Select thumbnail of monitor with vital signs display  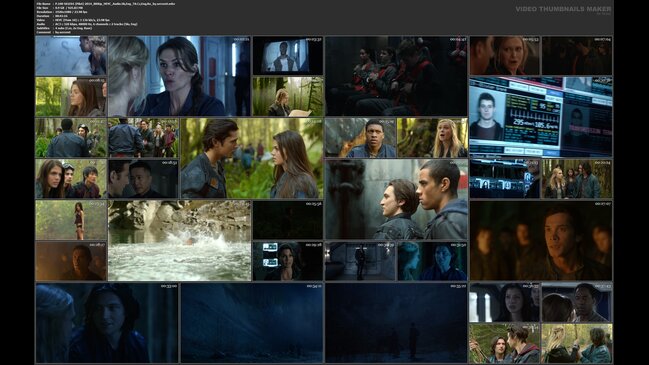click(x=541, y=117)
